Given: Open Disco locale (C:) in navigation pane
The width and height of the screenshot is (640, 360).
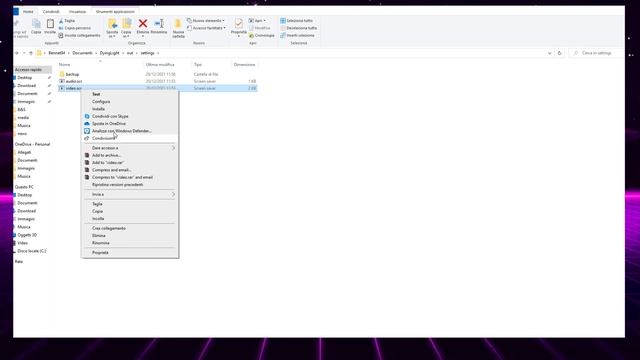Looking at the screenshot, I should click(x=31, y=251).
